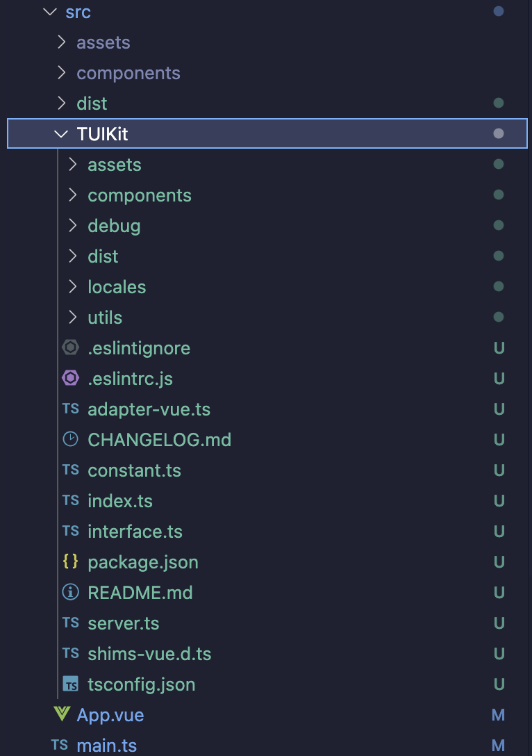Screen dimensions: 532x756
Task: Click the TypeScript icon beside adapter-vue.ts
Action: pos(70,409)
